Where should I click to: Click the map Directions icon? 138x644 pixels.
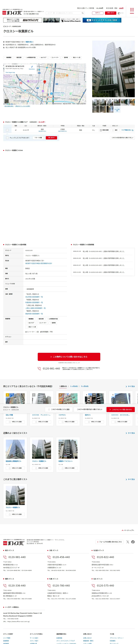[32, 67]
